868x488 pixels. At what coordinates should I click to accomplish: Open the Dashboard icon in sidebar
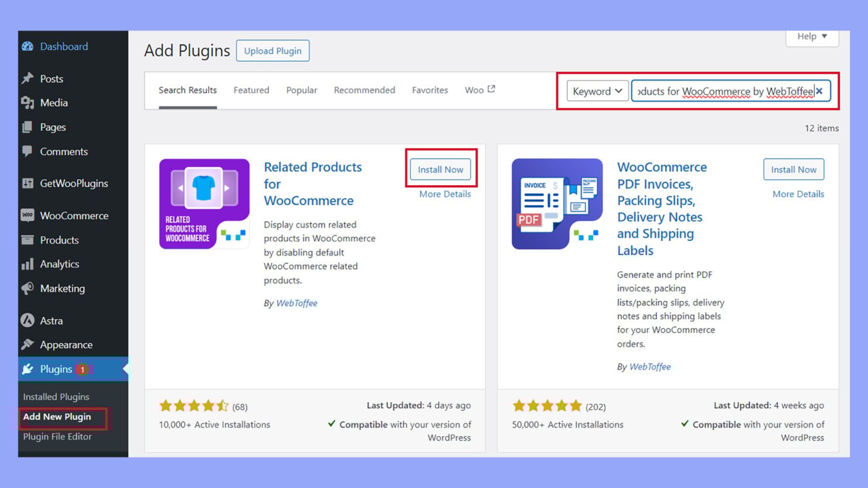click(x=27, y=46)
